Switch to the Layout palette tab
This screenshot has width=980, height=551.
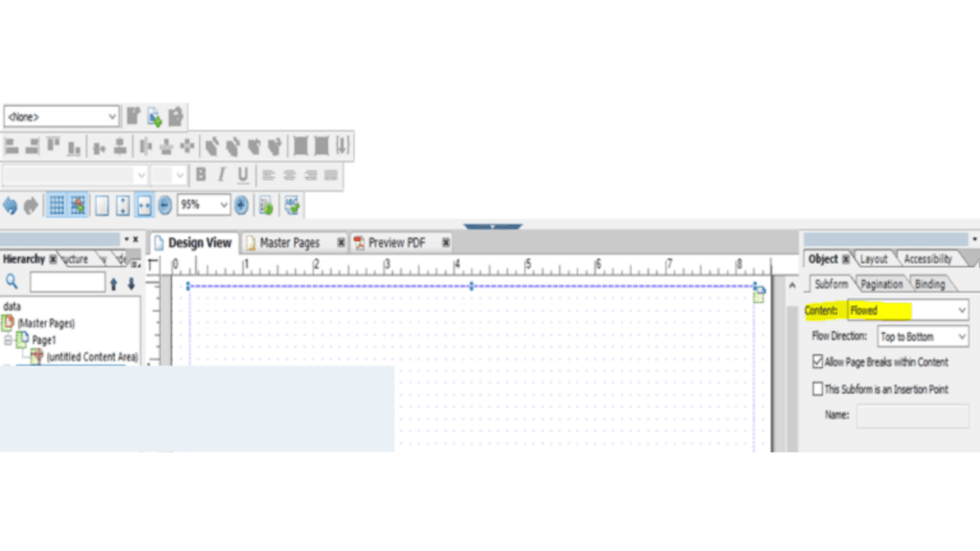[874, 258]
